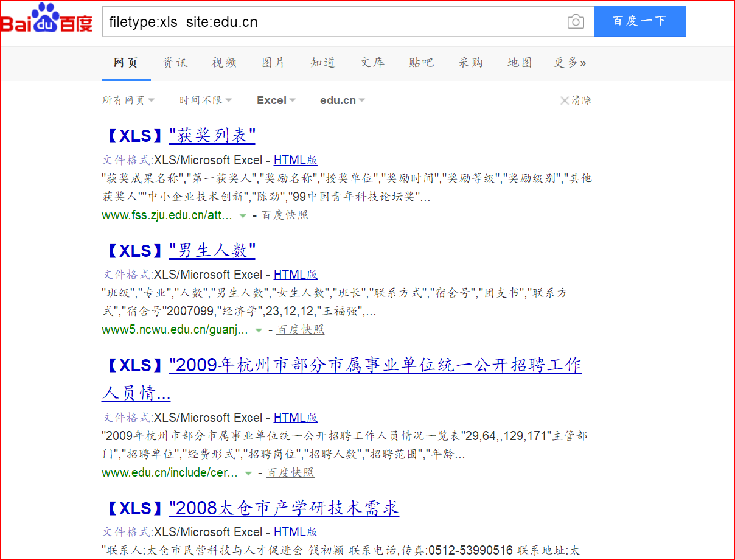Open 百度快照 for the www.edu.cn result
This screenshot has height=560, width=735.
(x=290, y=472)
